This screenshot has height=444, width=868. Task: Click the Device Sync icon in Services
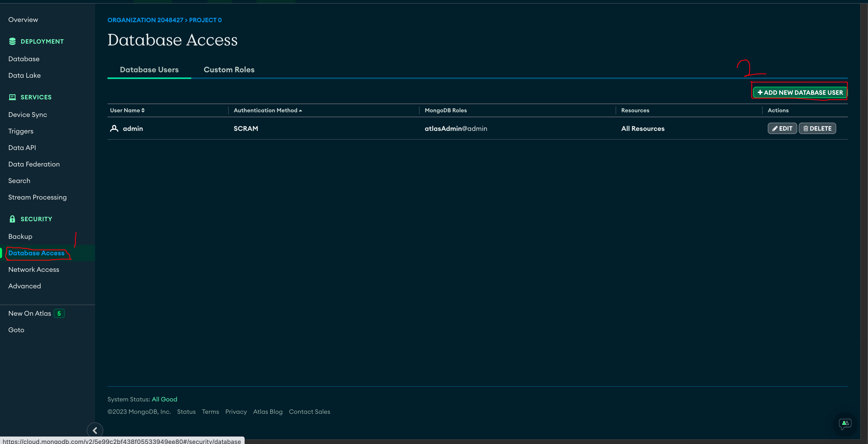click(x=27, y=114)
